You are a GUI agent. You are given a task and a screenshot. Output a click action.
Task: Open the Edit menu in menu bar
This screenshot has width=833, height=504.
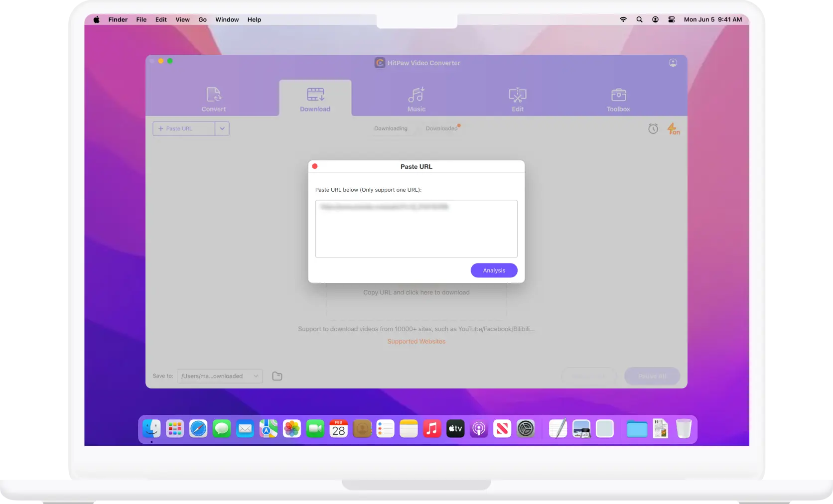coord(161,19)
